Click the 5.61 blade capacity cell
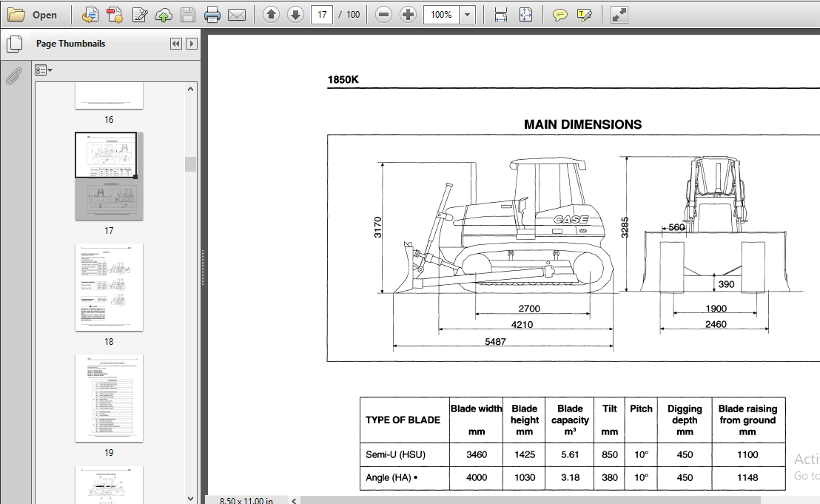 (570, 455)
